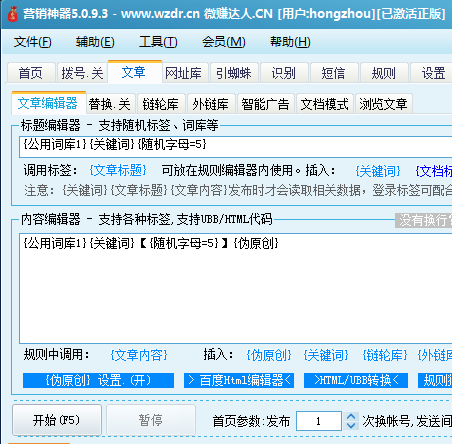Open the 辅助(E) menu
452x444 pixels.
coord(95,42)
